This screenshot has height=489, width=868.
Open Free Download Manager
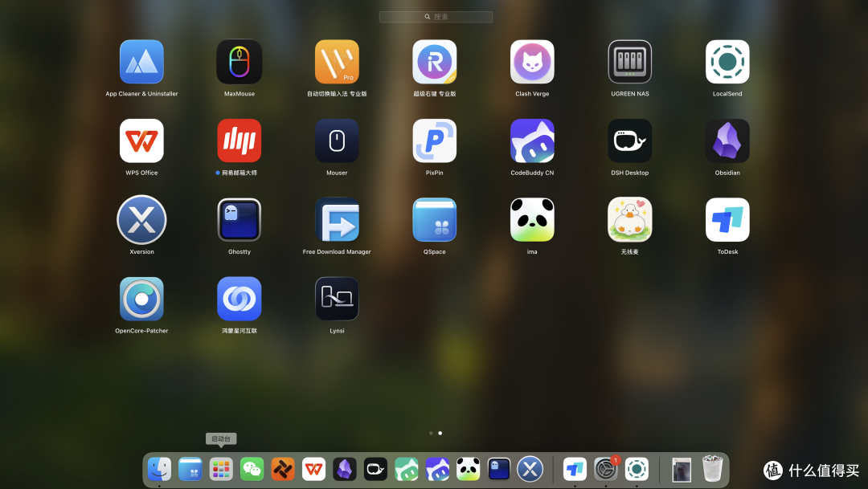pyautogui.click(x=337, y=220)
